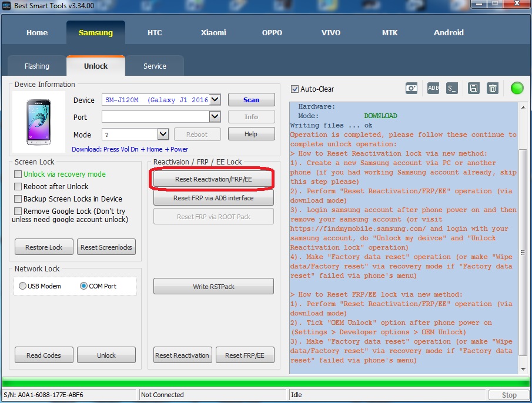Open the command shell terminal icon

click(451, 88)
